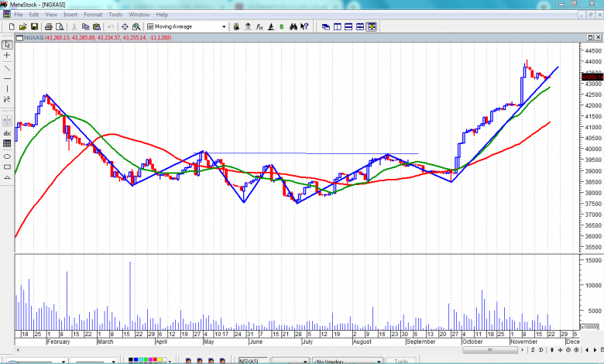Open Expert Advisor person icon
Image resolution: width=604 pixels, height=364 pixels.
pyautogui.click(x=248, y=26)
